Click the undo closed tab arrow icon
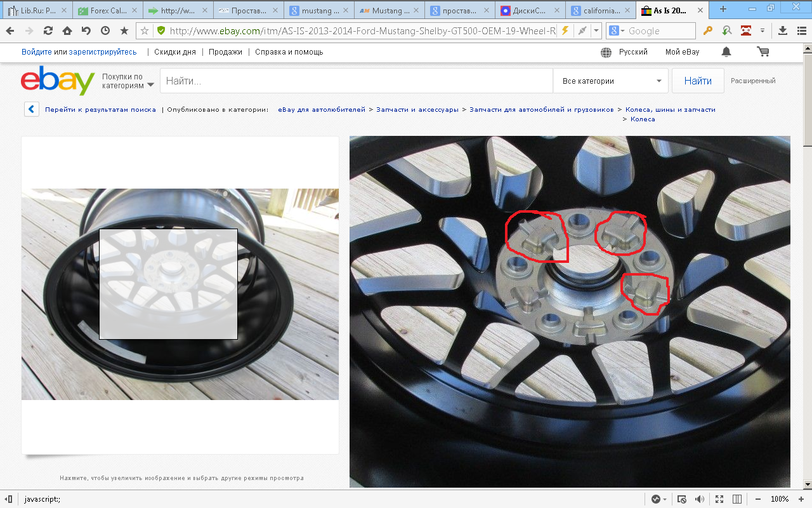The height and width of the screenshot is (508, 812). click(86, 30)
